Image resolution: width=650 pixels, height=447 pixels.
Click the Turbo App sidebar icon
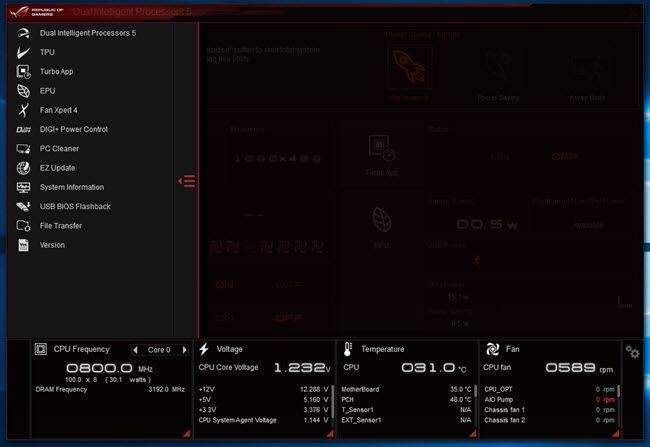(23, 71)
